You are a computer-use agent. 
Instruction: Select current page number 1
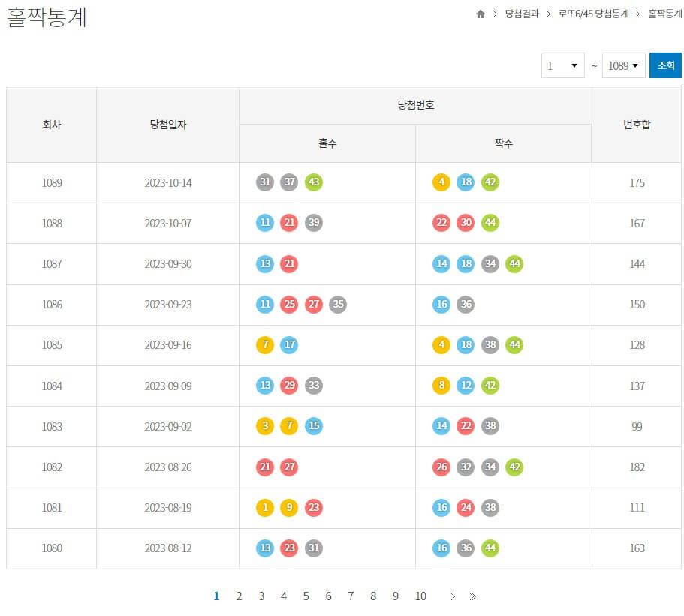coord(216,596)
